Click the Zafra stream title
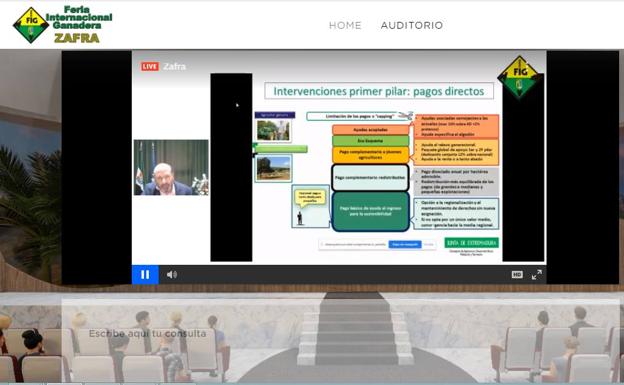The image size is (624, 385). tap(174, 66)
